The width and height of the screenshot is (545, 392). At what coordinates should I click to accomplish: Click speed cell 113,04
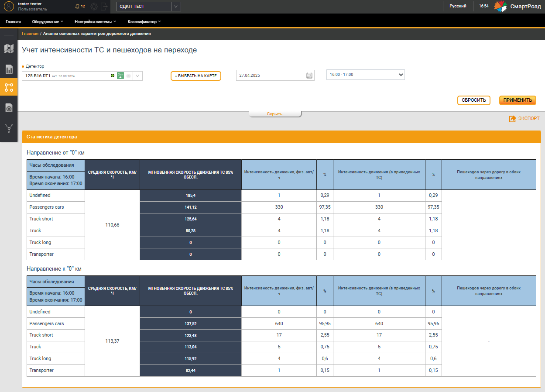point(191,347)
